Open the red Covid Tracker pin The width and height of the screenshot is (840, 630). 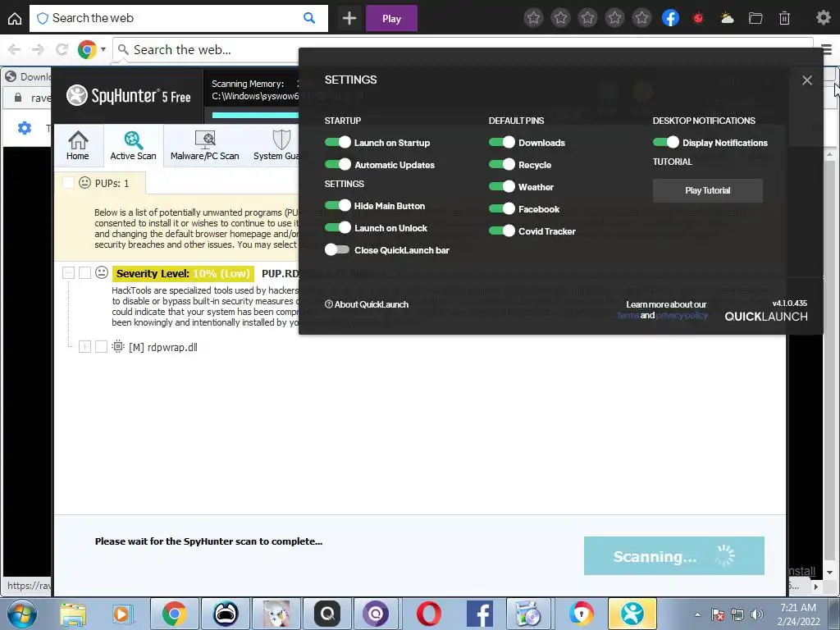click(x=698, y=18)
